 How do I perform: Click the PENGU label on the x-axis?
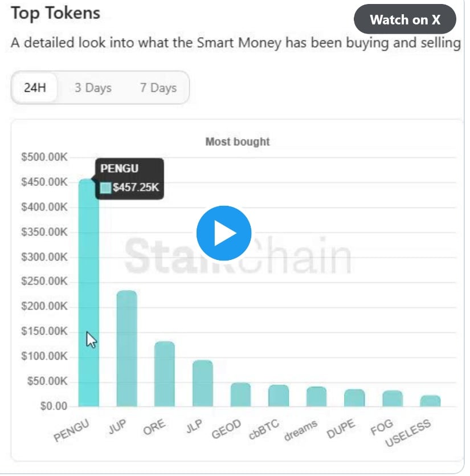[x=72, y=430]
